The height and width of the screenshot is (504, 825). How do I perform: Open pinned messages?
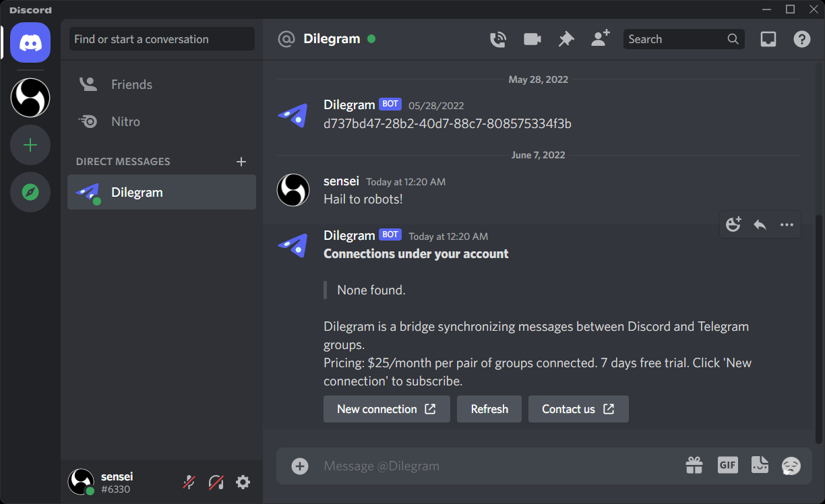pyautogui.click(x=566, y=39)
